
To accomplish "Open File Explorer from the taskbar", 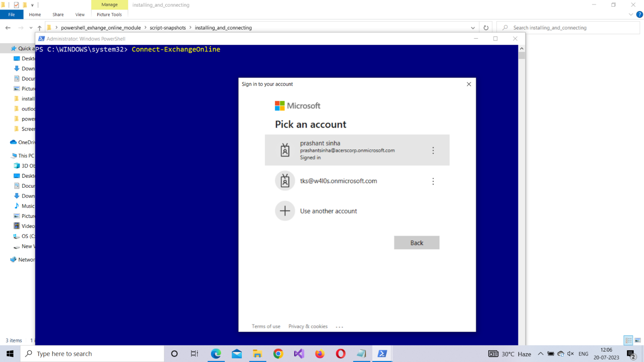I will pyautogui.click(x=257, y=354).
